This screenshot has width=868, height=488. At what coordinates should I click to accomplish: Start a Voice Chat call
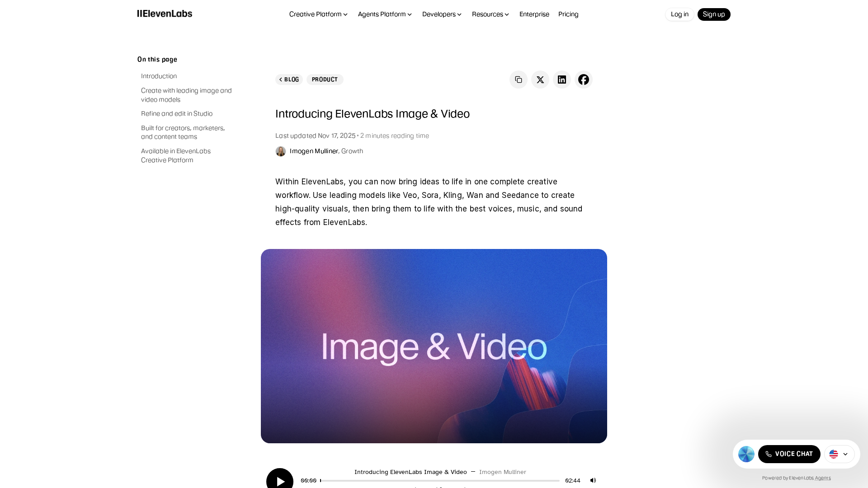click(789, 454)
